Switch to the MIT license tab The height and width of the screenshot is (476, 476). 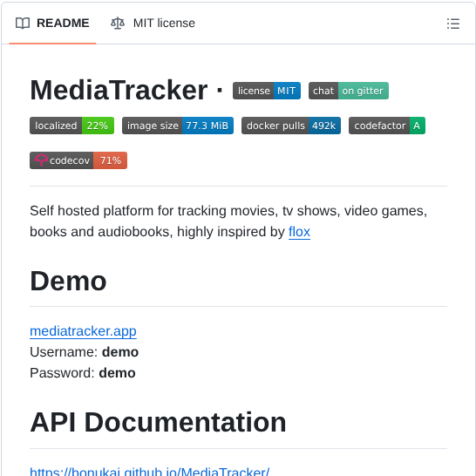point(153,23)
